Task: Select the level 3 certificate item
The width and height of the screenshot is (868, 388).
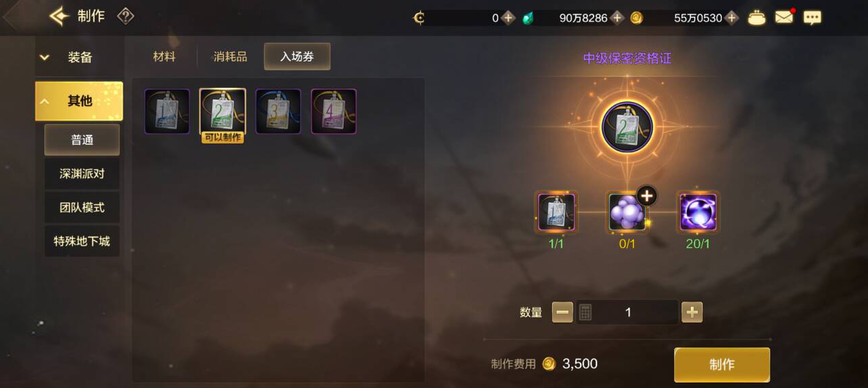Action: (x=278, y=112)
